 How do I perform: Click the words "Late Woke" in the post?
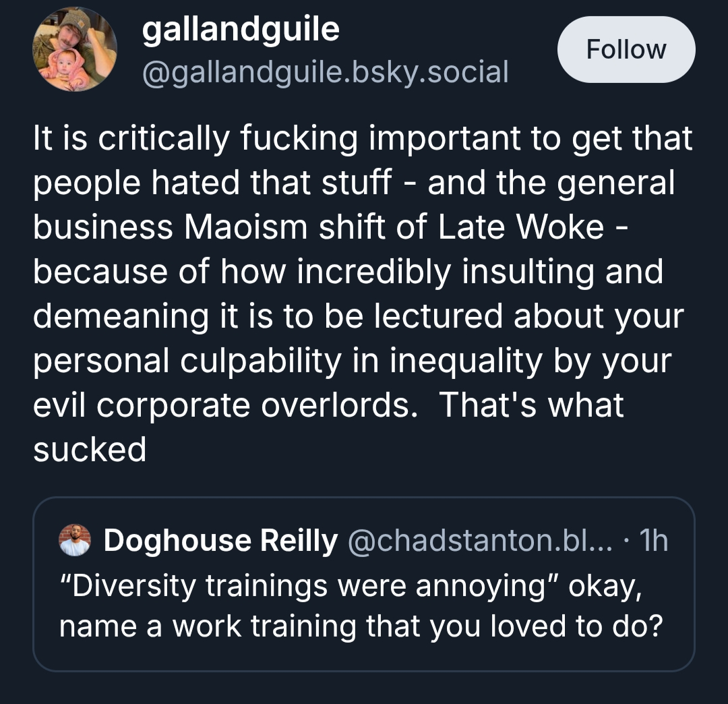520,227
